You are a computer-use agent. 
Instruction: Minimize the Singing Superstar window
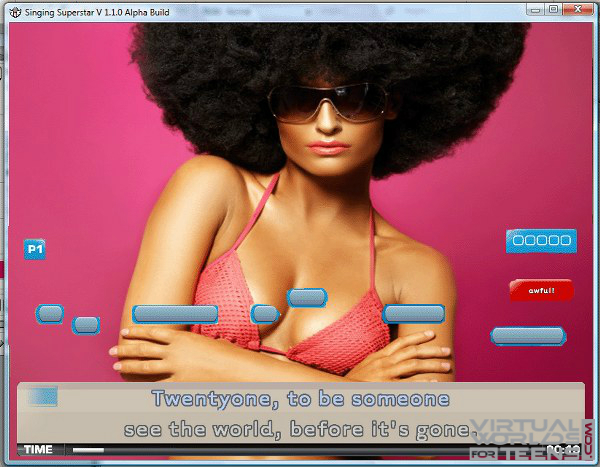tap(535, 10)
